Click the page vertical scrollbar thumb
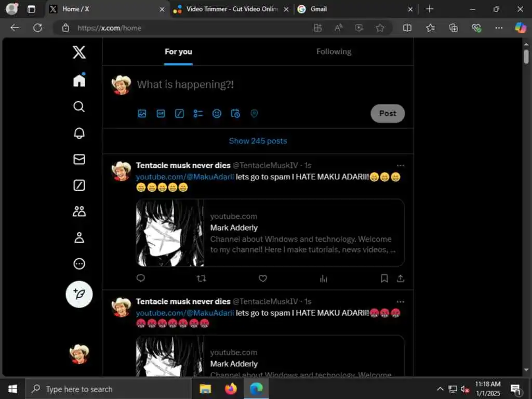Screen dimensions: 532x399 coord(526,56)
